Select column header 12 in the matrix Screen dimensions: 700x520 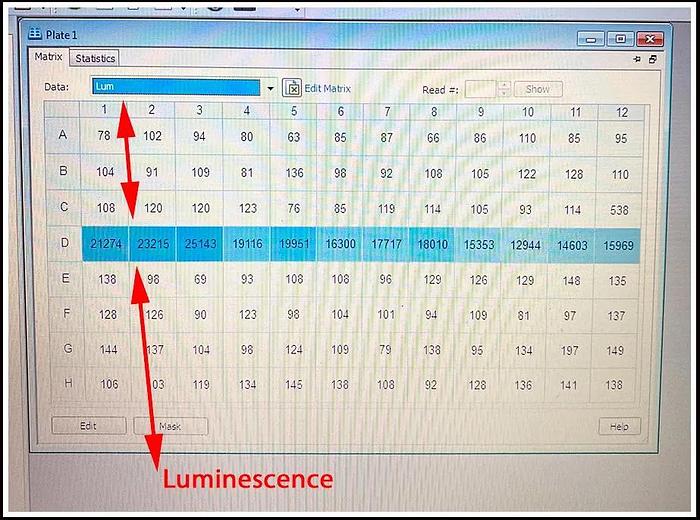click(x=621, y=112)
